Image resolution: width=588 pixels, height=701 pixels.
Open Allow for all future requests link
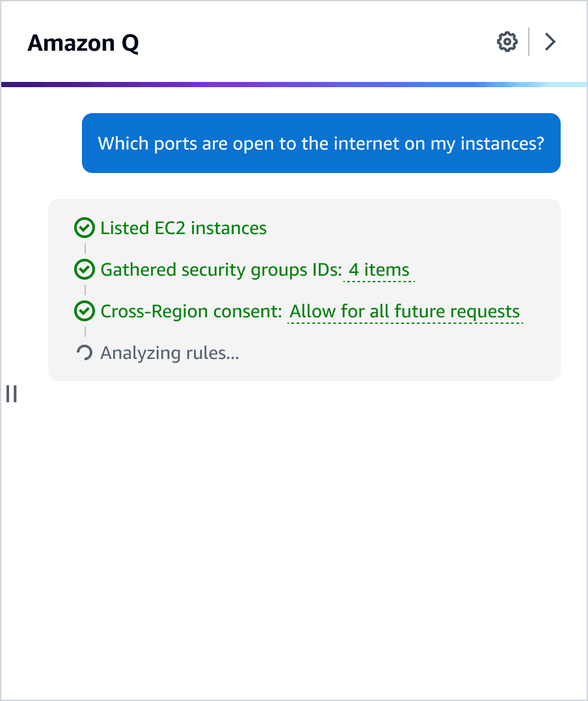[x=405, y=311]
